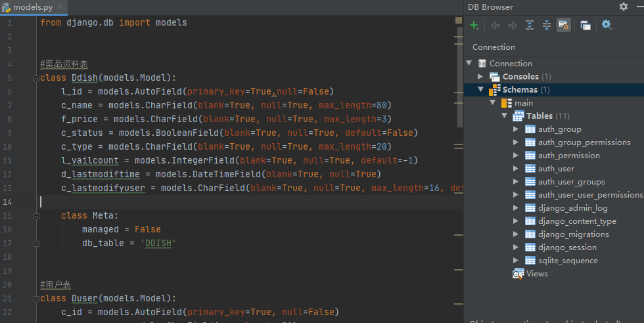Image resolution: width=644 pixels, height=323 pixels.
Task: Click the Collapse All icon in DB Browser toolbar
Action: (547, 26)
